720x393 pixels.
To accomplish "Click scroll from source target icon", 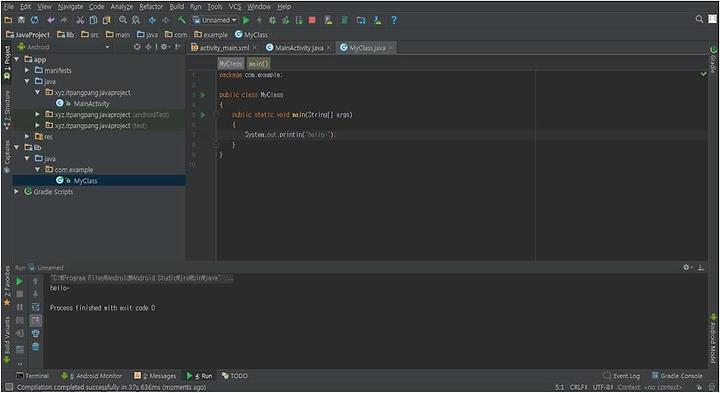I will tap(137, 47).
